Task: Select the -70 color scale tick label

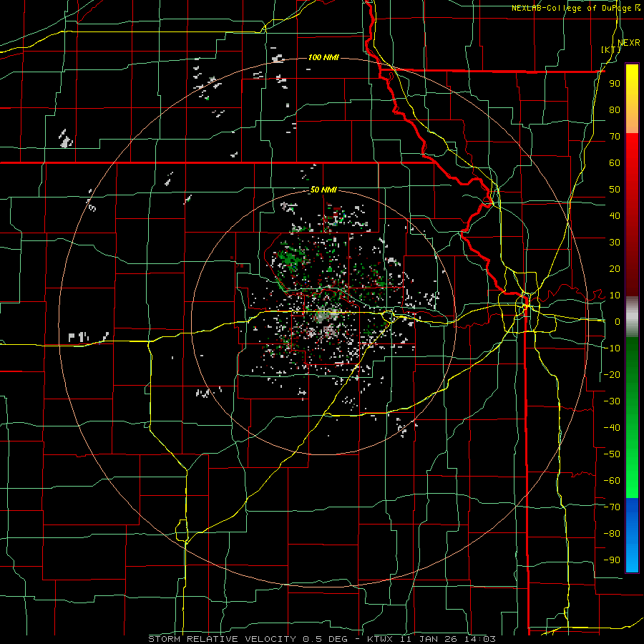Action: [x=612, y=507]
